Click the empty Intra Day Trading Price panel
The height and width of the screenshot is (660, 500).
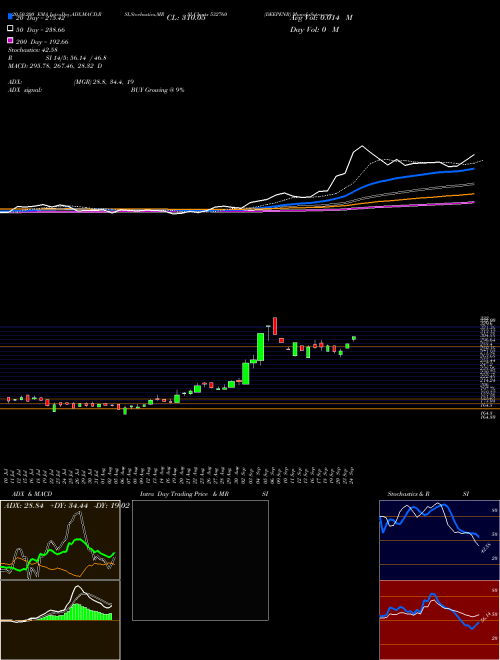[x=200, y=560]
